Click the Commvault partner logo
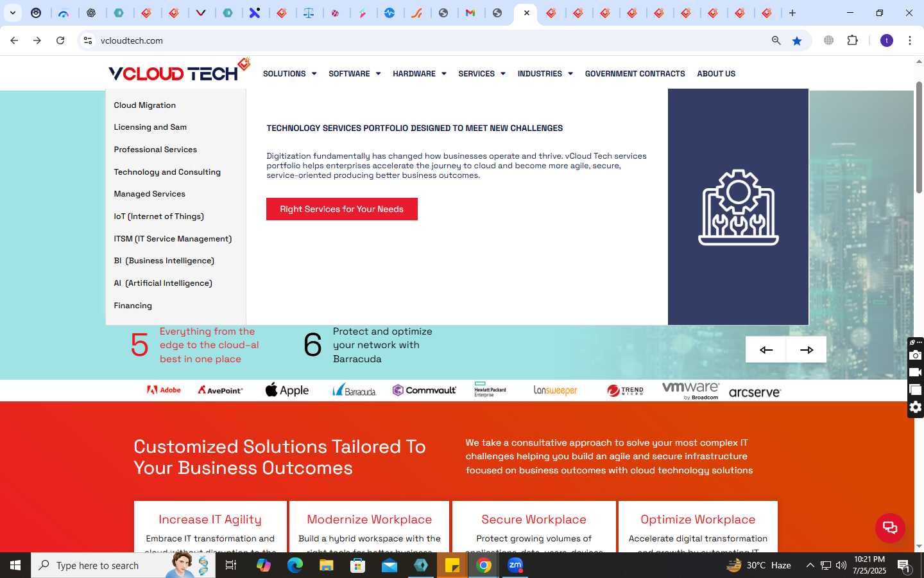 (x=424, y=390)
